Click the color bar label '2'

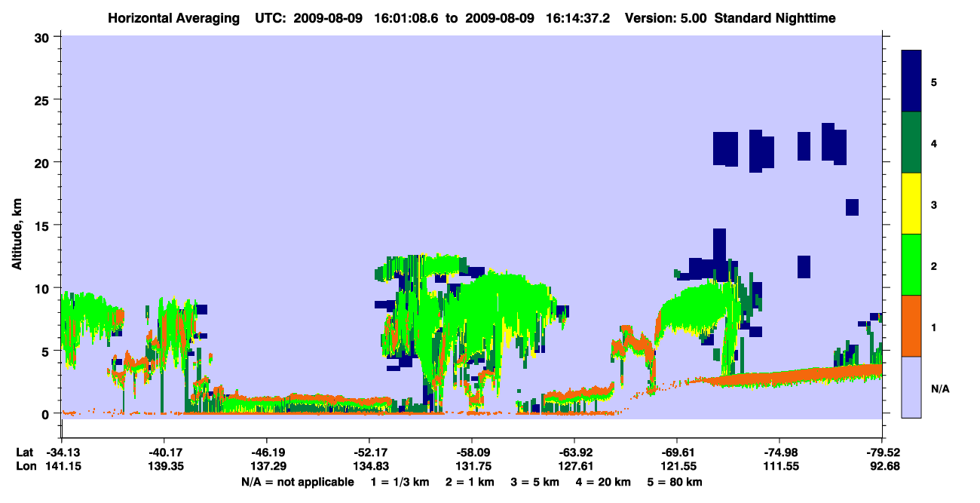[x=934, y=265]
